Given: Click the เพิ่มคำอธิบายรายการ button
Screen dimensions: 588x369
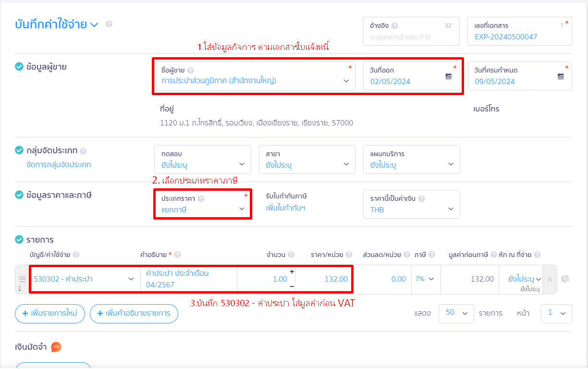Looking at the screenshot, I should tap(134, 313).
